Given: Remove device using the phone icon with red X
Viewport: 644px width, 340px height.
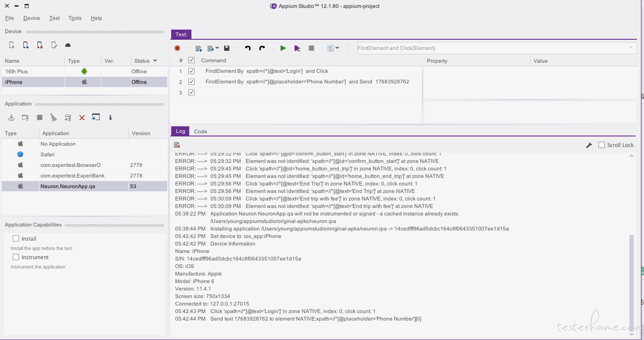Looking at the screenshot, I should click(40, 45).
